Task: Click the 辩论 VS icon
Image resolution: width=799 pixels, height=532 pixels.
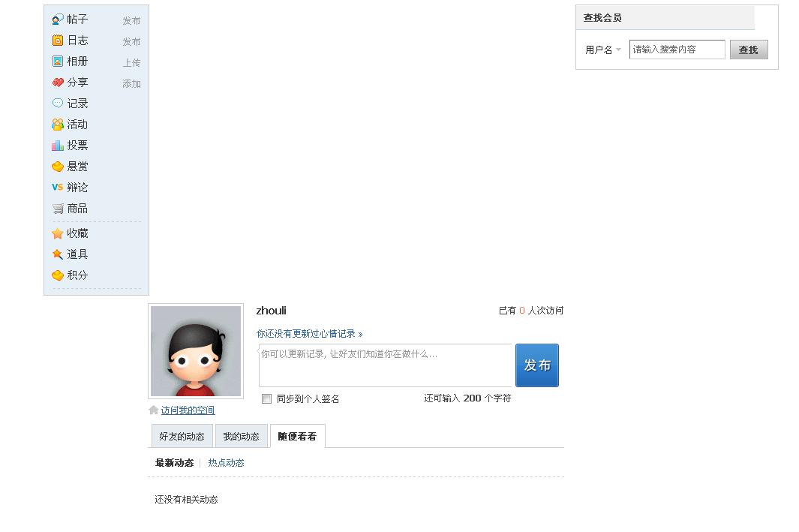Action: (58, 187)
